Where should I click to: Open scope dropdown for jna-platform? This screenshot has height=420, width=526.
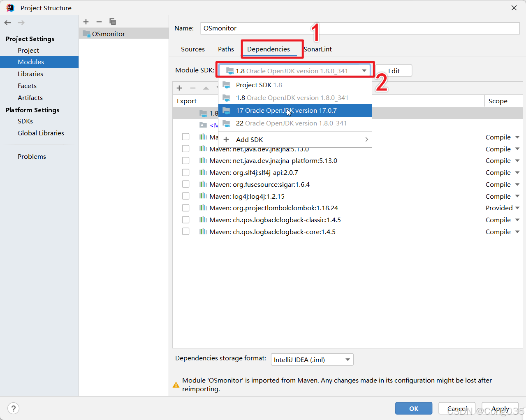(x=517, y=161)
